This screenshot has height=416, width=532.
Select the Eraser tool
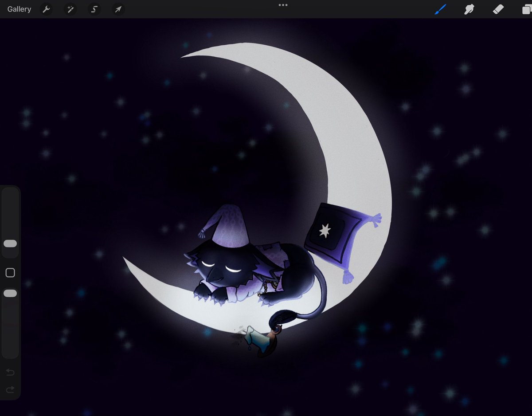pyautogui.click(x=498, y=9)
